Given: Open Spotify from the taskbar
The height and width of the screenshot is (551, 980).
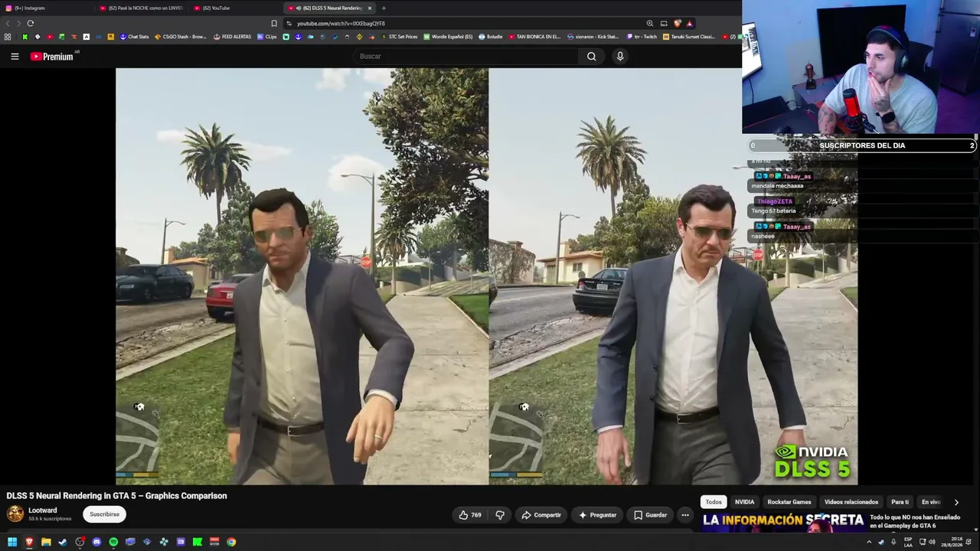Looking at the screenshot, I should [x=113, y=542].
